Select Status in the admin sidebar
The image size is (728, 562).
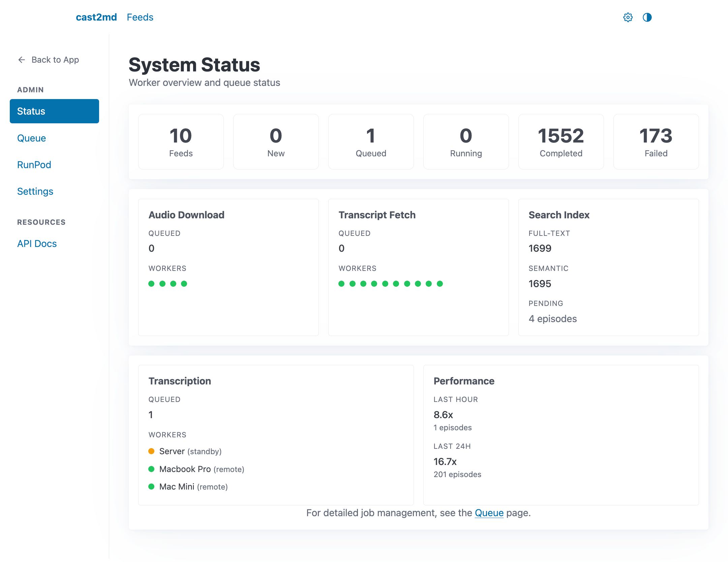54,111
